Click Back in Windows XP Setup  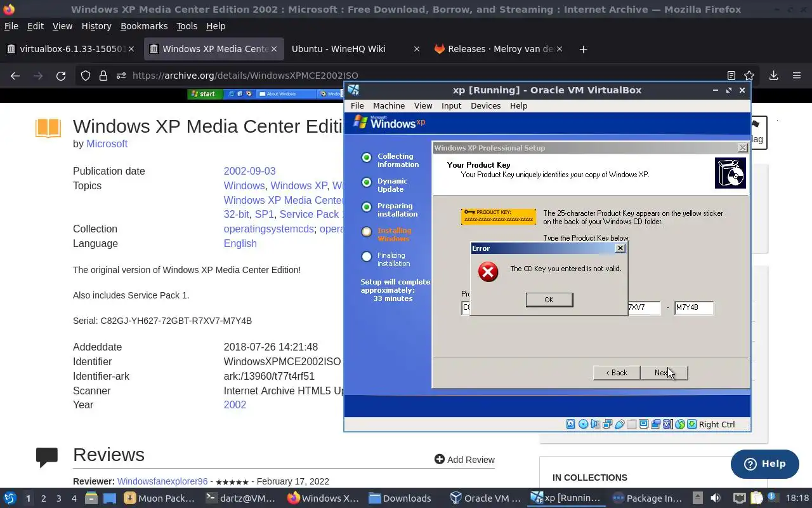[x=617, y=373]
